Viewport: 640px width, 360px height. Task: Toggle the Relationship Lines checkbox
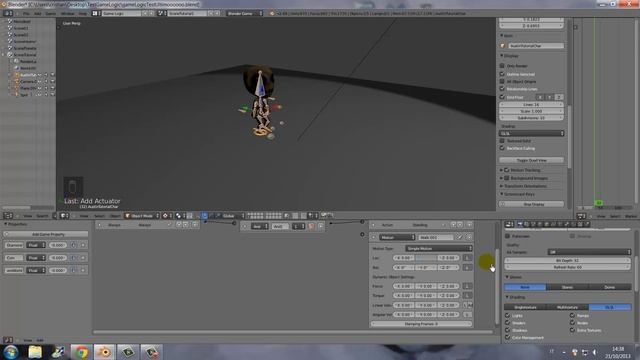(502, 89)
